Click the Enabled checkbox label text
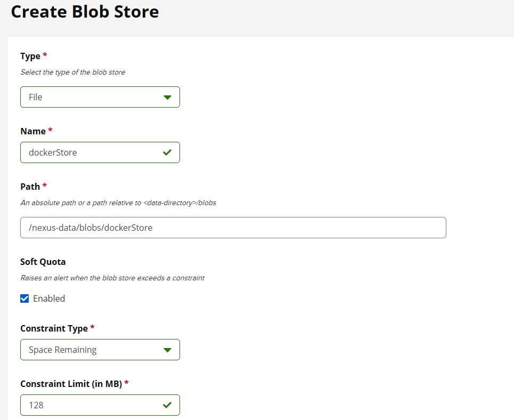514x420 pixels. coord(49,298)
